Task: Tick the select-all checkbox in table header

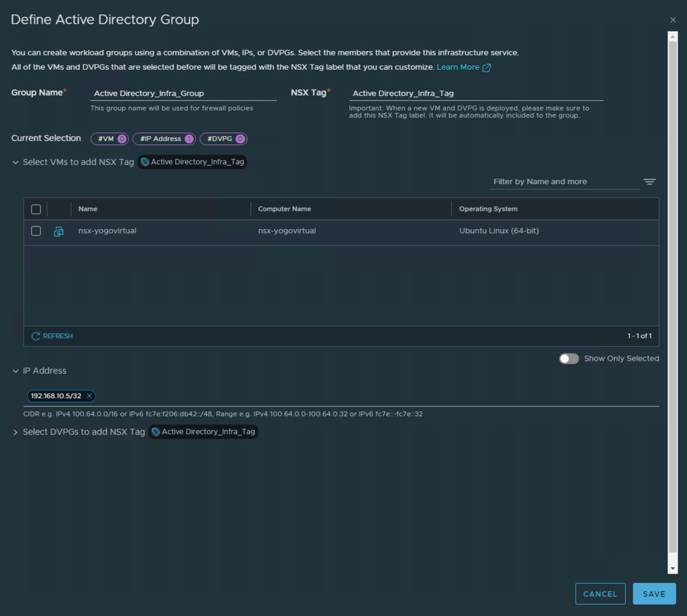Action: [x=36, y=210]
